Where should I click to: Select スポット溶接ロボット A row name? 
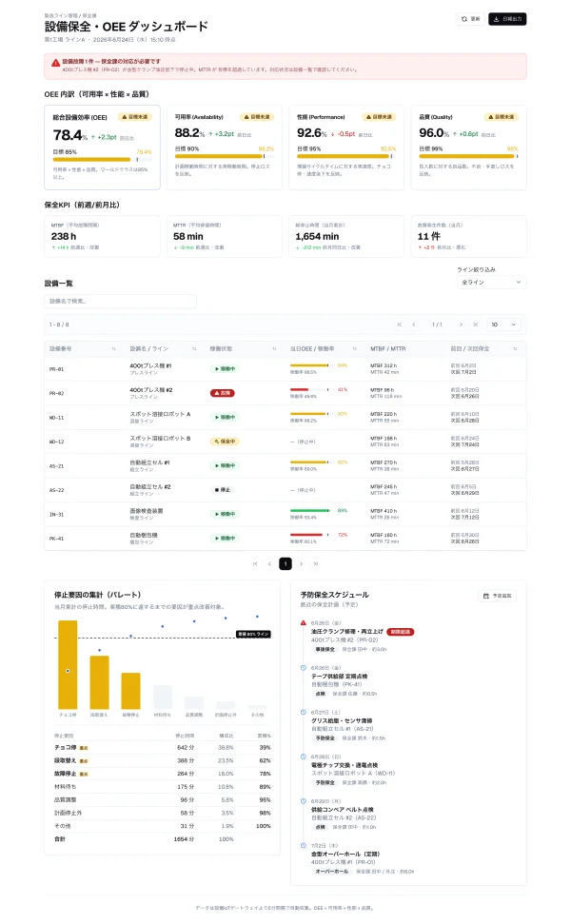click(160, 414)
